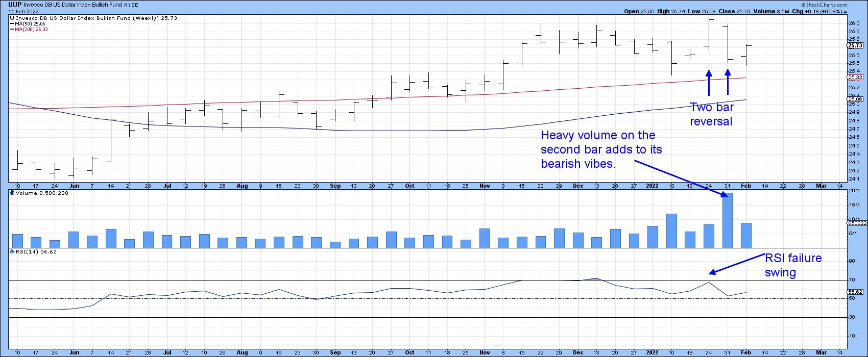The height and width of the screenshot is (357, 868).
Task: Click the current price tag 25.73 on right axis
Action: tap(855, 46)
